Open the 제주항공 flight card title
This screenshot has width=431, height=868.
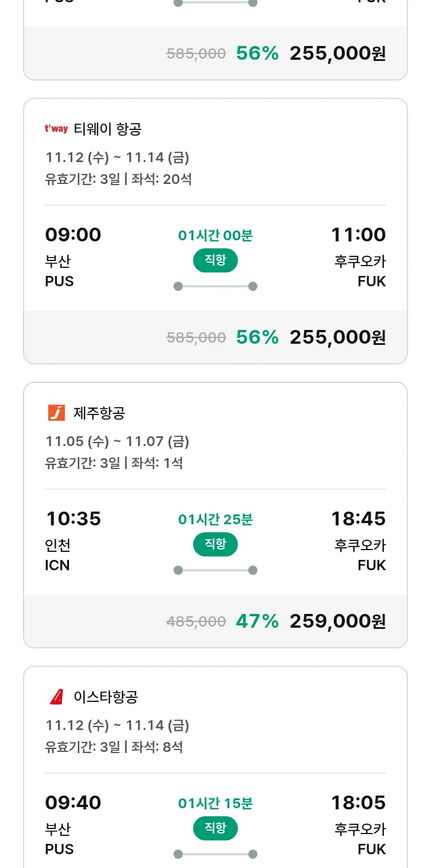click(x=99, y=413)
